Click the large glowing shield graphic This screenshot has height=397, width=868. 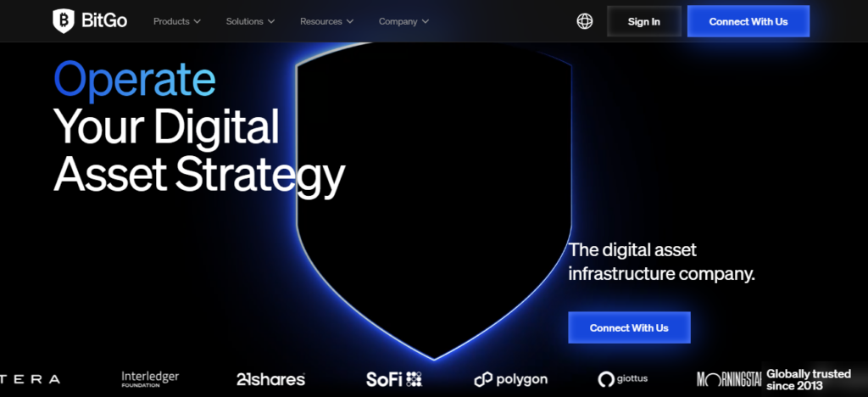pos(434,202)
